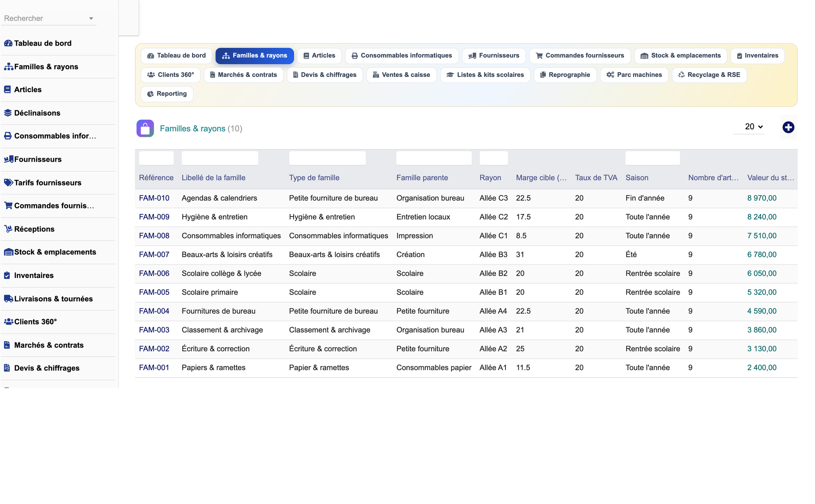Click the Saison filter input field
This screenshot has height=504, width=815.
(x=653, y=158)
